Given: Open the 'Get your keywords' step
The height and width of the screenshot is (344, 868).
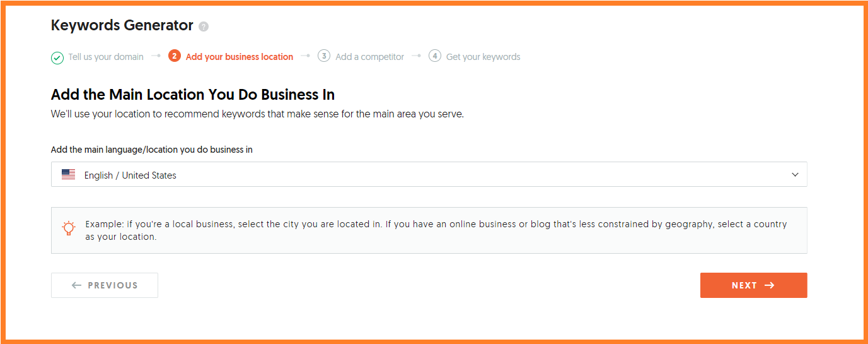Looking at the screenshot, I should (483, 57).
